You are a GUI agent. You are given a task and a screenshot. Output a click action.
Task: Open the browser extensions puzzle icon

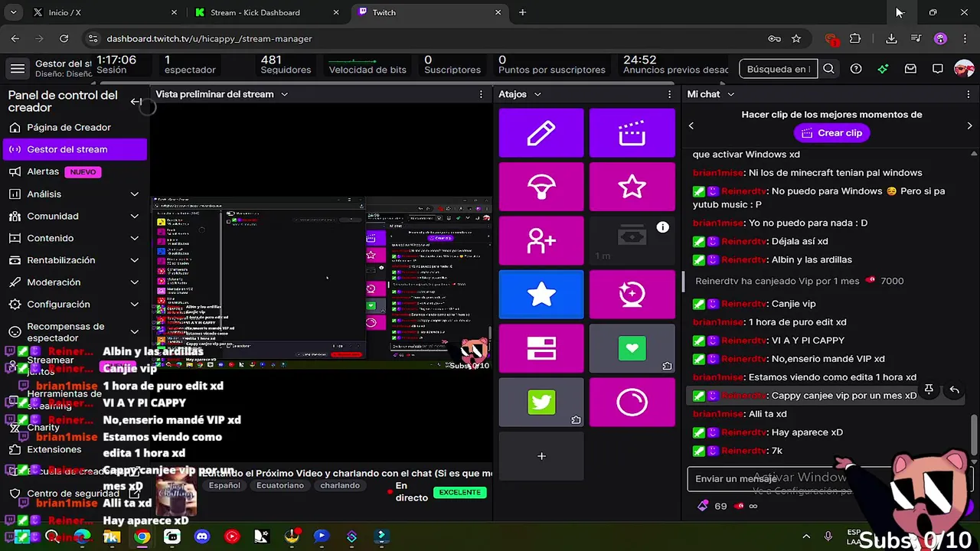[x=855, y=38]
